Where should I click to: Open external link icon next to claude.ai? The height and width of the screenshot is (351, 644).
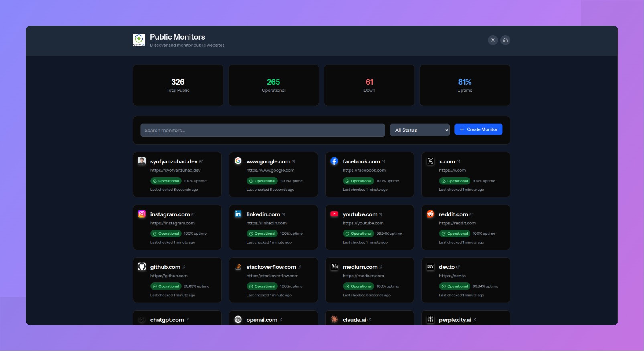pos(369,320)
